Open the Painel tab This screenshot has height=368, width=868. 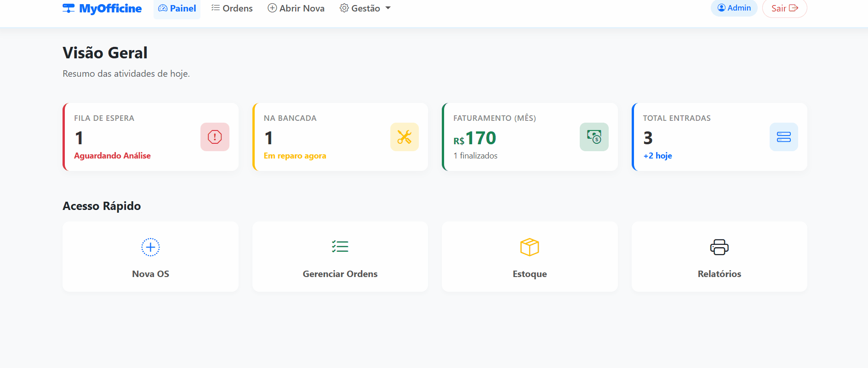click(177, 8)
